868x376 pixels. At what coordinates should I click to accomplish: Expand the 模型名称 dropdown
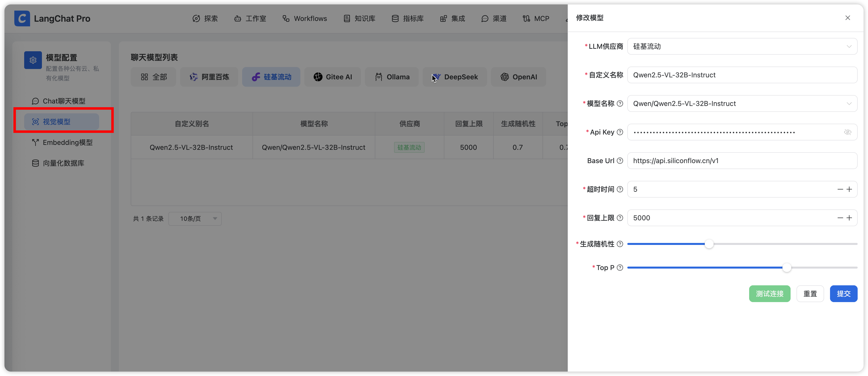point(849,104)
